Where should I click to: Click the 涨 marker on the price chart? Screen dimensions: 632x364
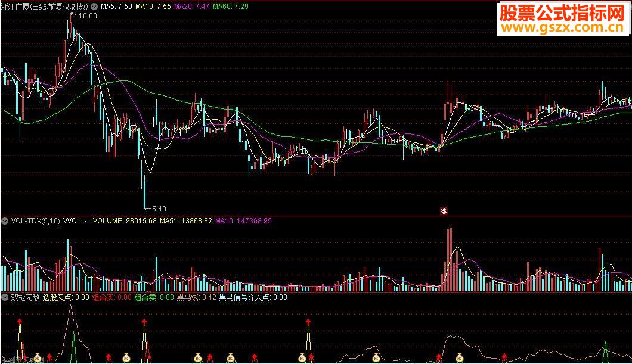coord(444,211)
